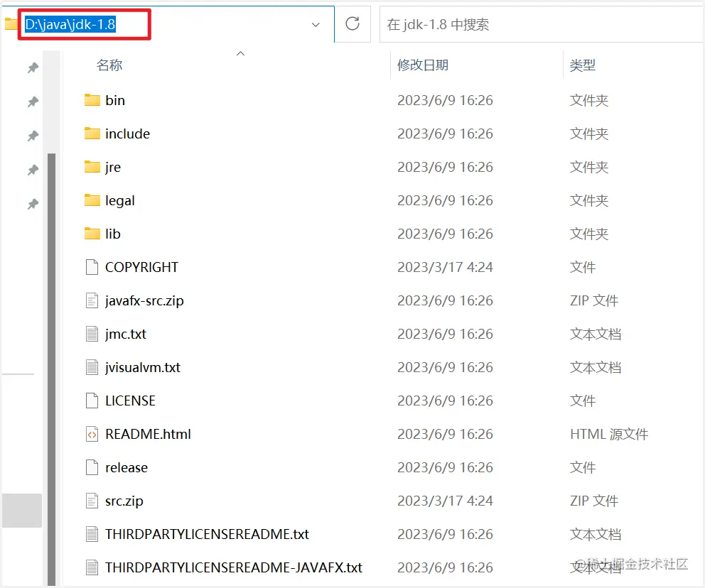Open the include folder
Viewport: 705px width, 588px height.
pyautogui.click(x=128, y=134)
